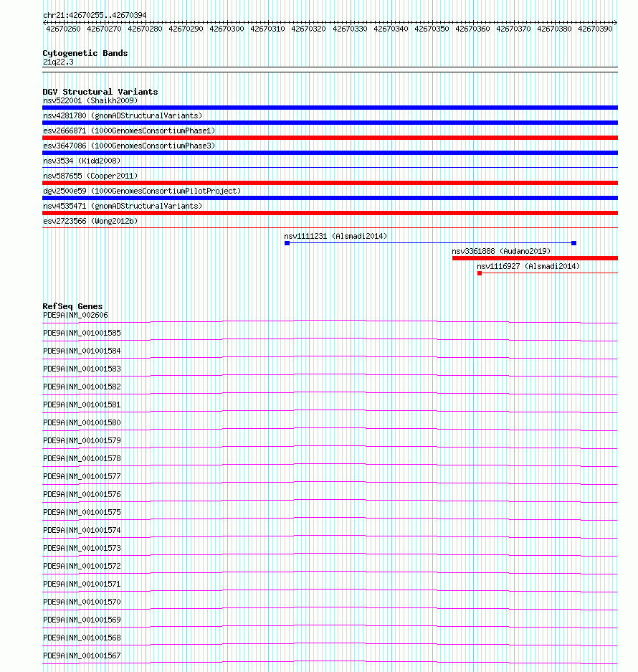638x672 pixels.
Task: Open variant nsv3361888 (Audano2019)
Action: click(501, 251)
